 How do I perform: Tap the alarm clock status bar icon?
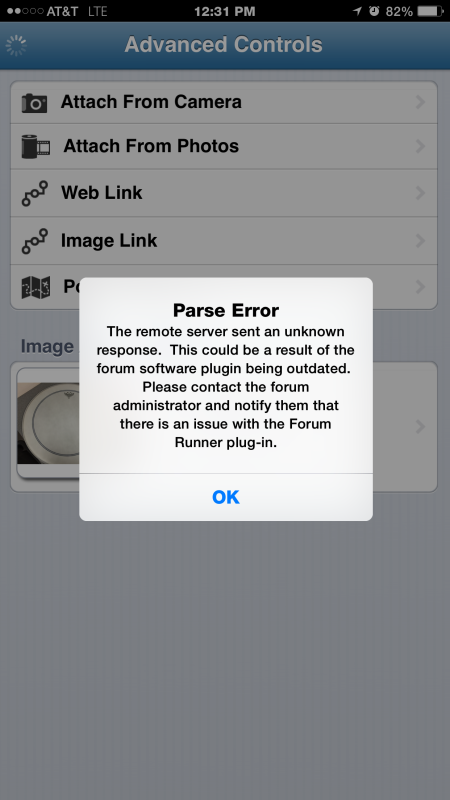(374, 11)
